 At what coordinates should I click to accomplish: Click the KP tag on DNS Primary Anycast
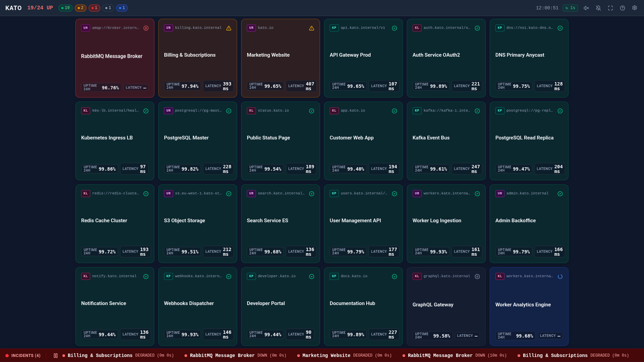500,28
